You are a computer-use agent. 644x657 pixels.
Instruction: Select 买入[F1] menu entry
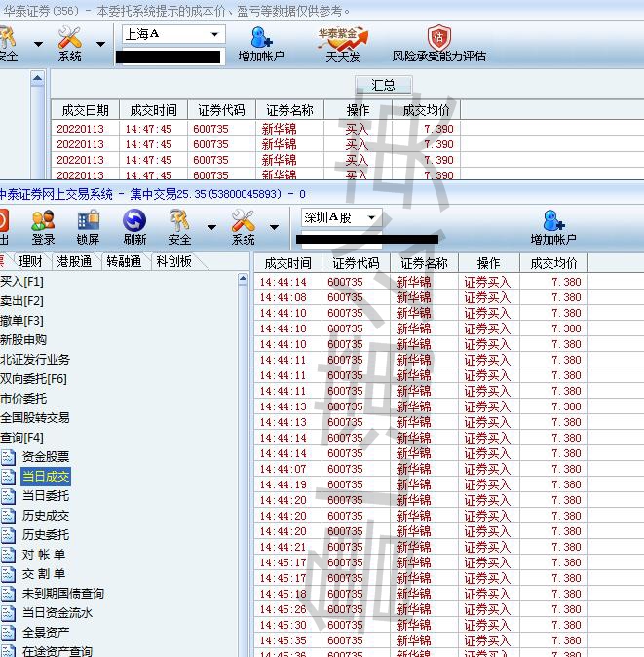21,282
